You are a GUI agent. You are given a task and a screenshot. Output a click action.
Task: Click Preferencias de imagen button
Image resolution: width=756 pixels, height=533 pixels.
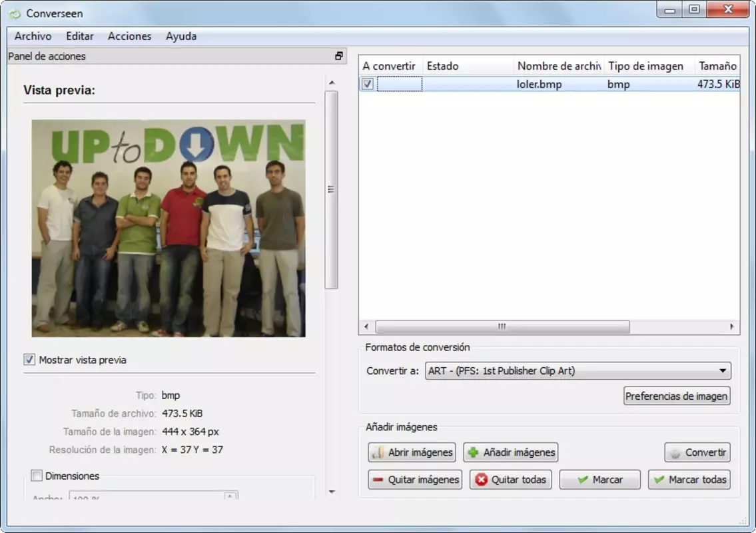pyautogui.click(x=677, y=396)
